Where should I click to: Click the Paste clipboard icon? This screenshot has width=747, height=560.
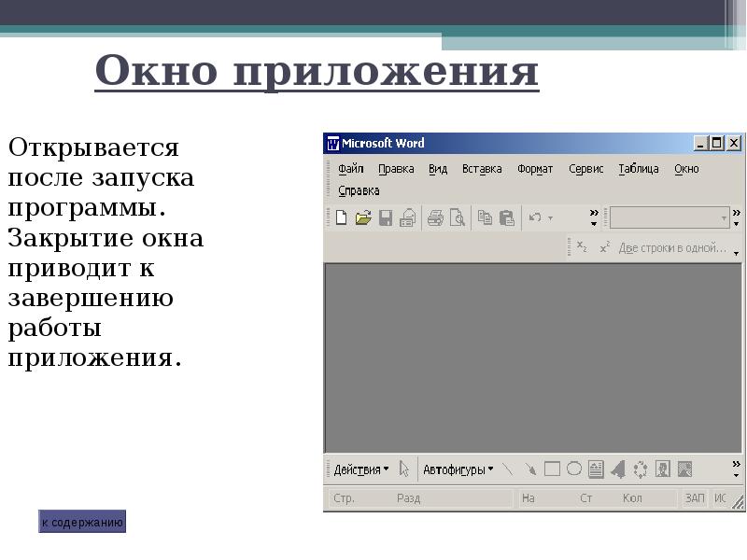pos(507,218)
